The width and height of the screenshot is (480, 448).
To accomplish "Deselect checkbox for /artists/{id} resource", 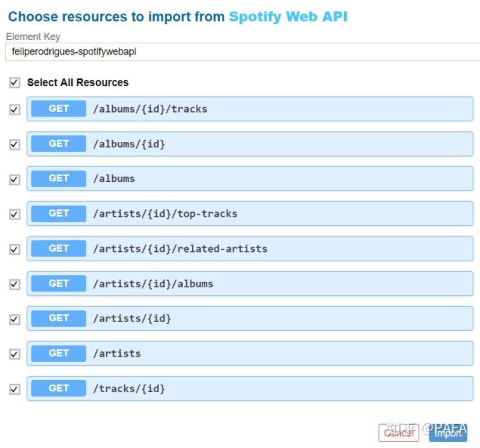I will coord(15,319).
